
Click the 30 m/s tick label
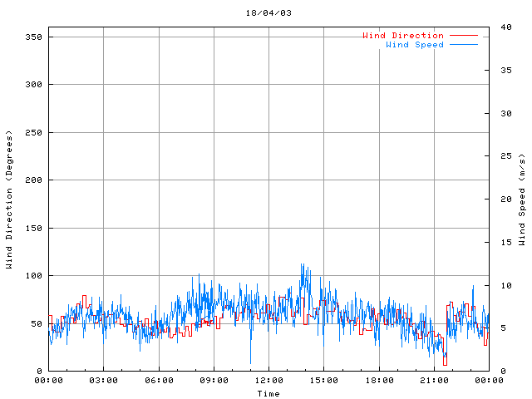click(x=506, y=113)
